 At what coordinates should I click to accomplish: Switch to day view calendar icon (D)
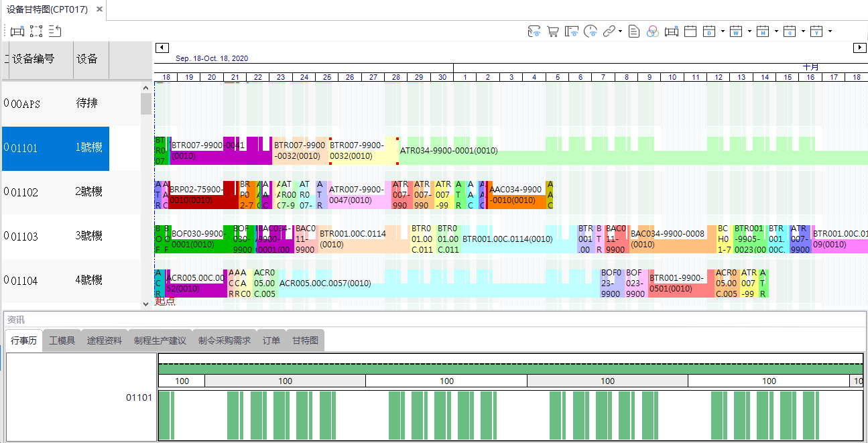pyautogui.click(x=709, y=31)
